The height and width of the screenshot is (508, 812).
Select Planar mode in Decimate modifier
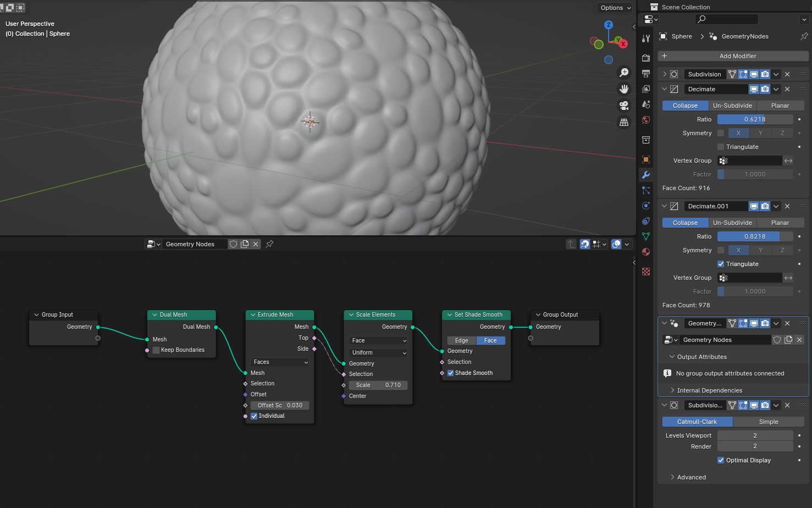click(780, 106)
